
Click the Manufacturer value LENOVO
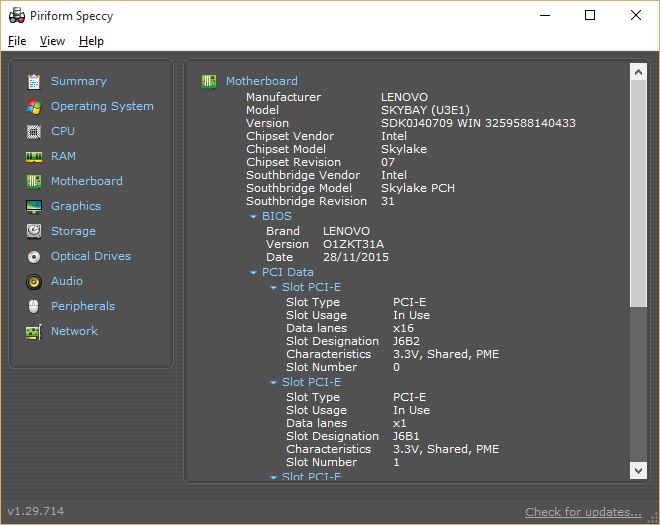404,97
